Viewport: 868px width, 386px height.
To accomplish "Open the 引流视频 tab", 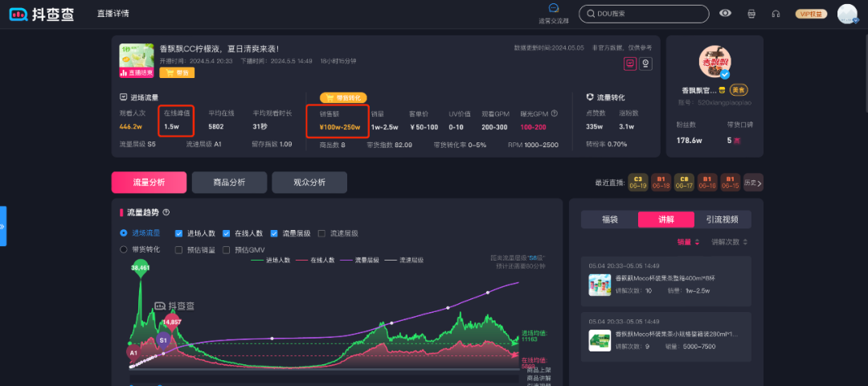I will click(x=723, y=220).
